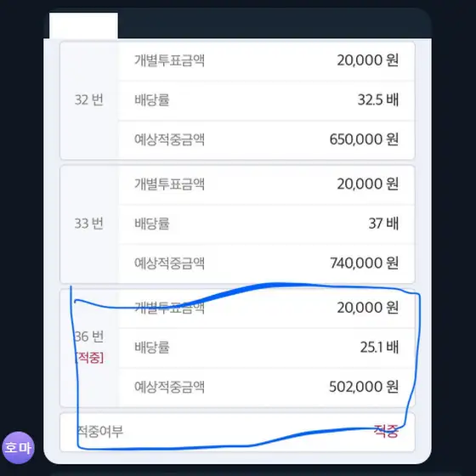Select the white tab in header
This screenshot has height=476, width=476.
pyautogui.click(x=83, y=25)
